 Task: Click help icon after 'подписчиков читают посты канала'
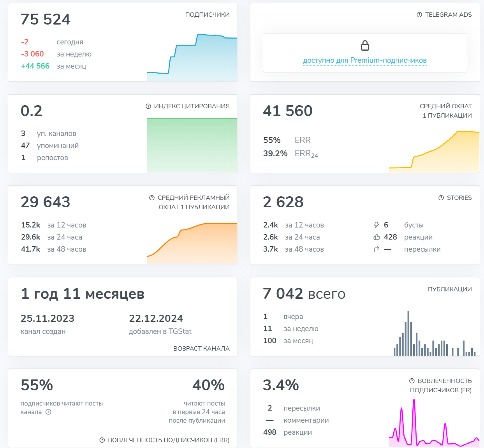click(x=48, y=412)
